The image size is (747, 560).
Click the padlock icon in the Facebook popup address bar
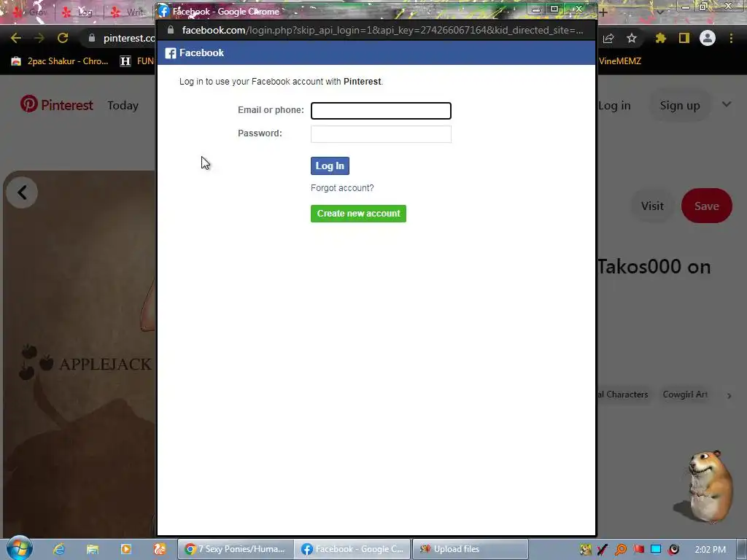point(171,30)
